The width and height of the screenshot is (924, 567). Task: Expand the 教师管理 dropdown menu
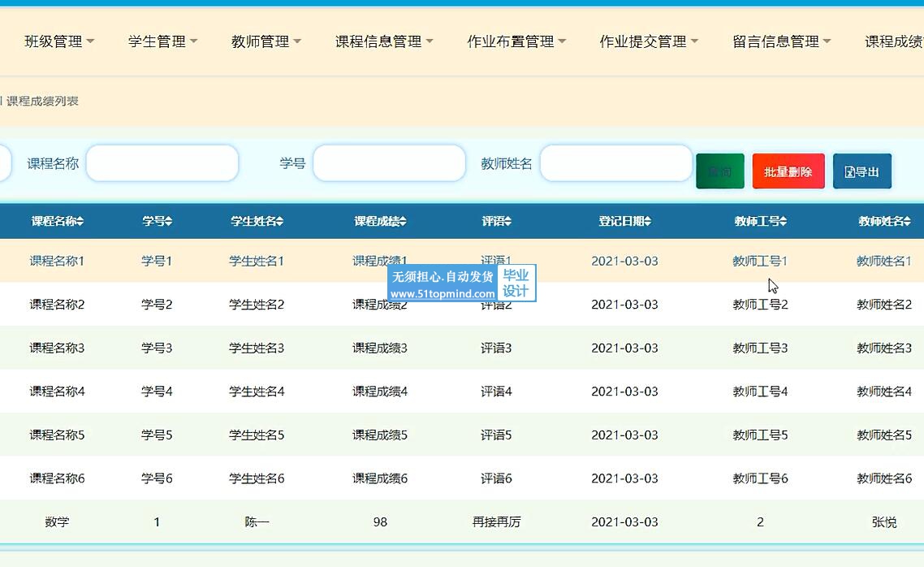pos(266,41)
